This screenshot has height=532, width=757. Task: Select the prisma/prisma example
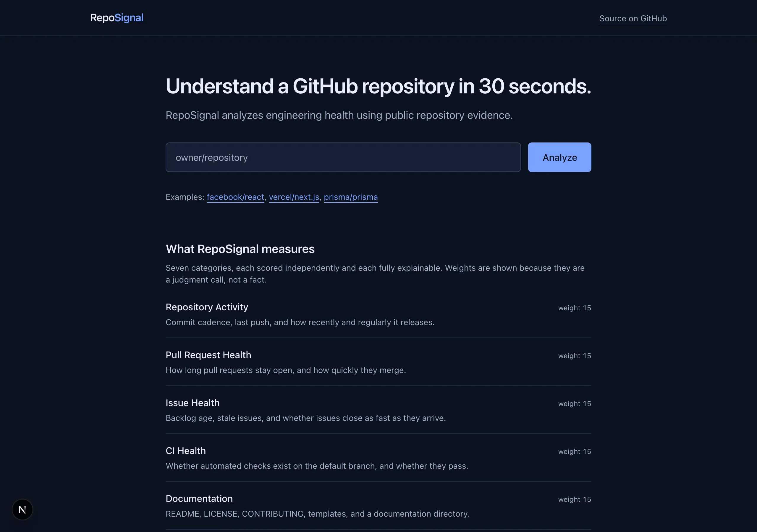click(351, 197)
